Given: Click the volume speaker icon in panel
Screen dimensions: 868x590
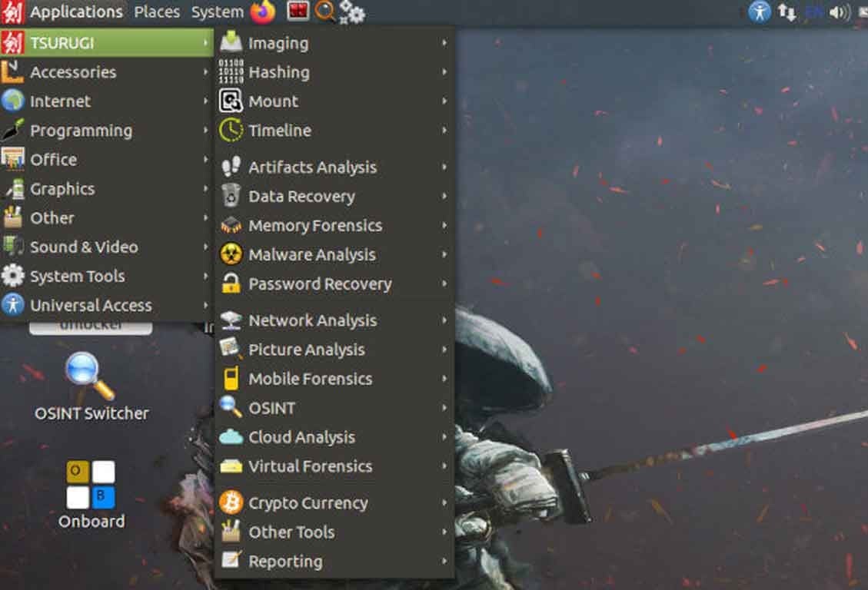Looking at the screenshot, I should 839,12.
